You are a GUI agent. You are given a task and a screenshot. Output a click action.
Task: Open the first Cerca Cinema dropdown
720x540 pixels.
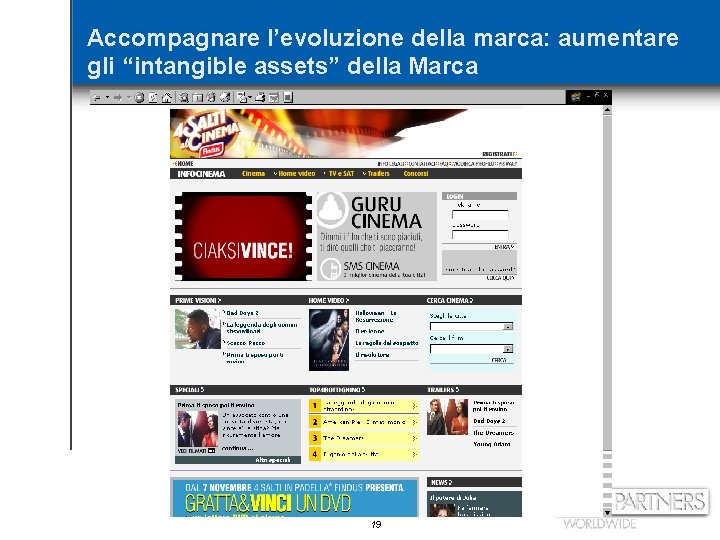coord(471,326)
